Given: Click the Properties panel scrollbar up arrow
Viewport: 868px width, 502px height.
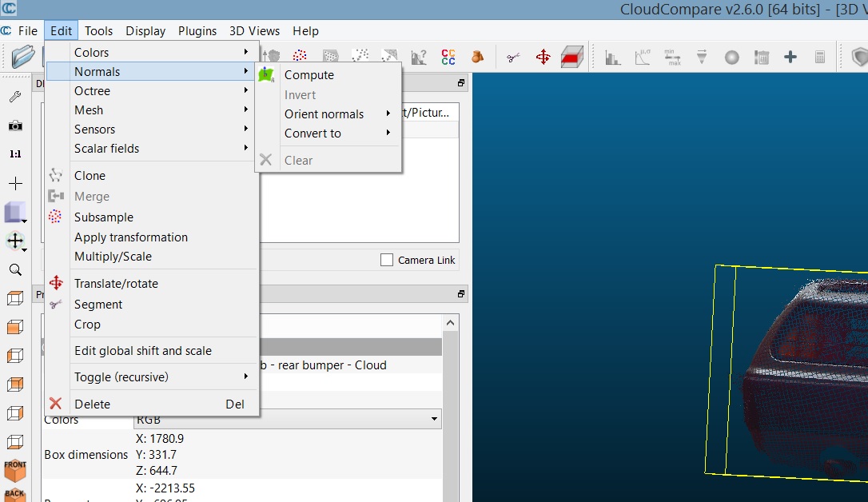Looking at the screenshot, I should coord(451,323).
